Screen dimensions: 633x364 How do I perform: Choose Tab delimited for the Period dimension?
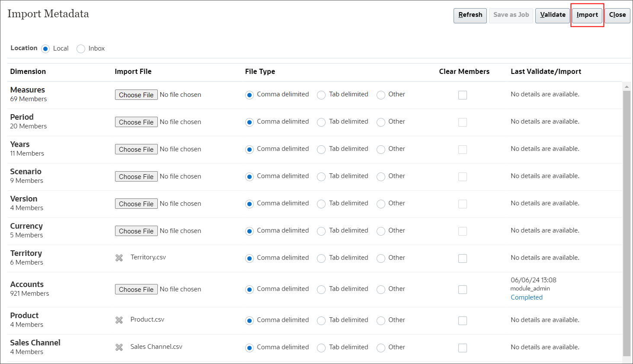(321, 122)
